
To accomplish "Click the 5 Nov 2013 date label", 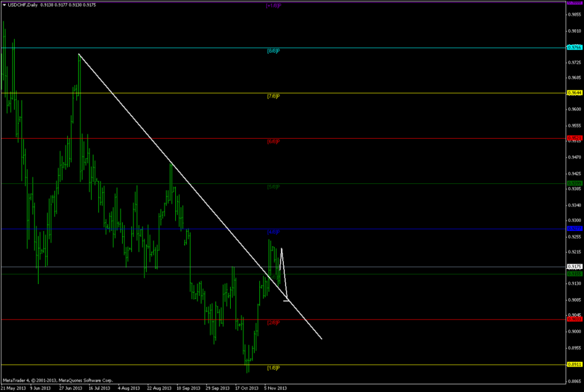I will coord(276,387).
